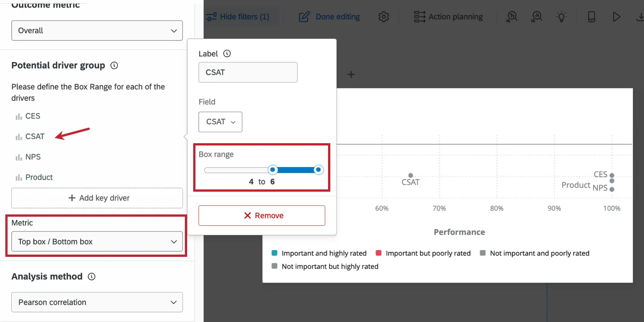Viewport: 644px width, 322px height.
Task: Select the Product driver item
Action: (x=39, y=177)
